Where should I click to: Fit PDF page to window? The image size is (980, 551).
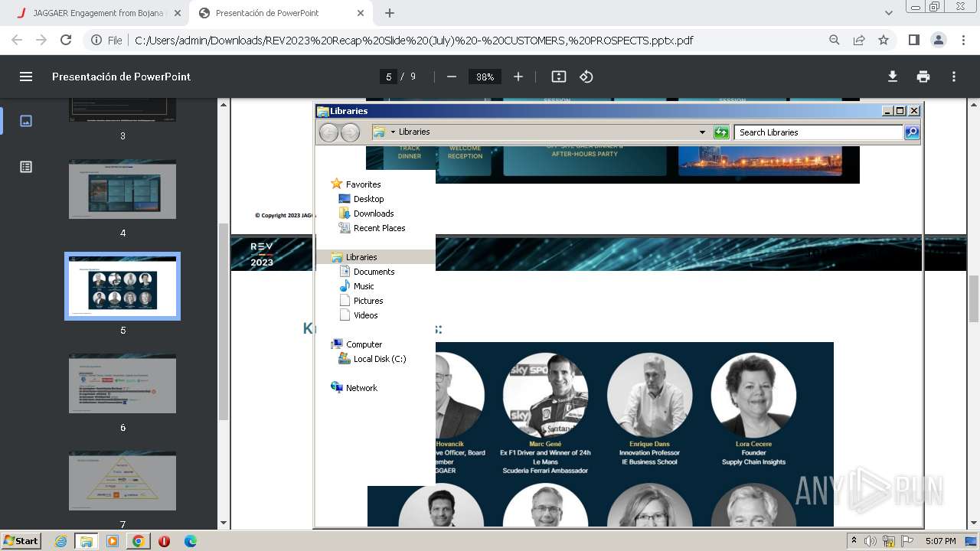[559, 77]
